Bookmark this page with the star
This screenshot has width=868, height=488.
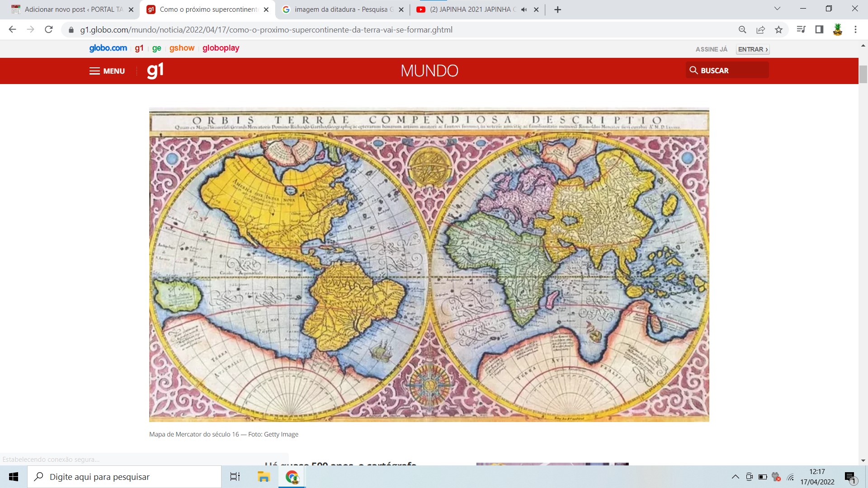[x=778, y=30]
